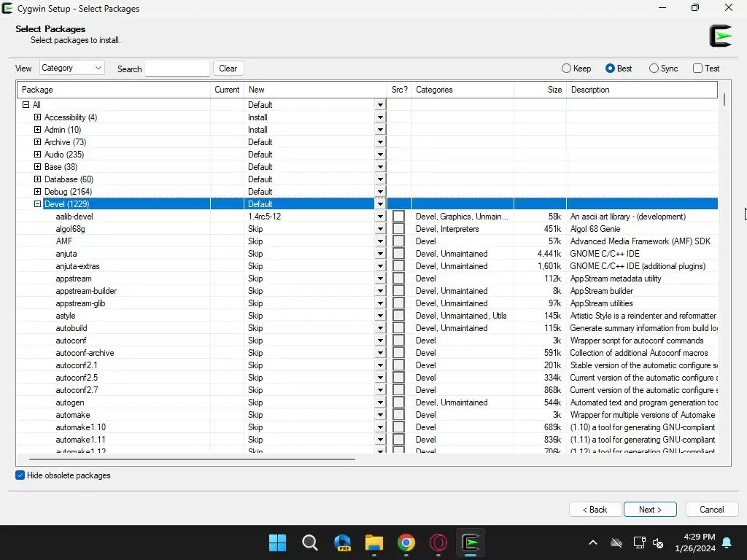The image size is (747, 560).
Task: Expand the Debug (2164) category
Action: coord(38,192)
